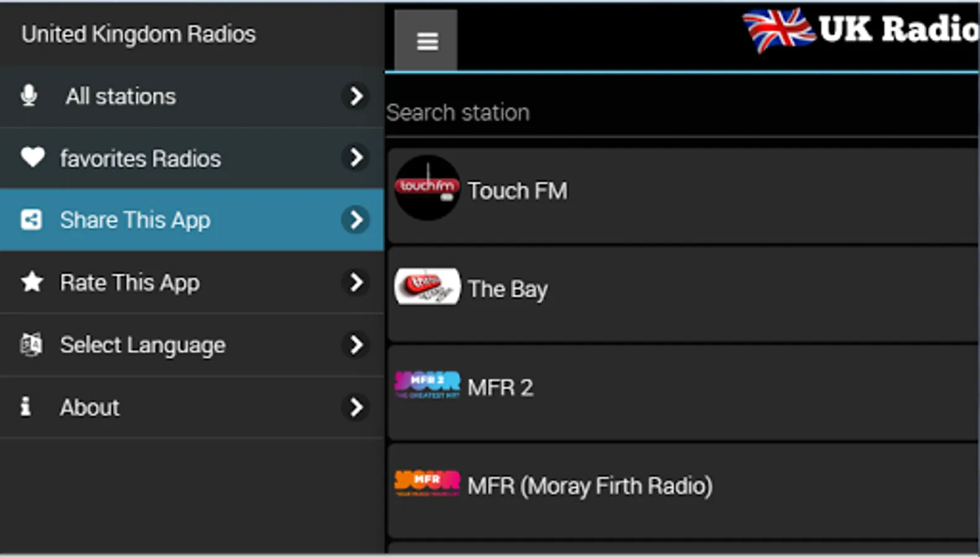Select Rate This App menu item
980x557 pixels.
[192, 282]
